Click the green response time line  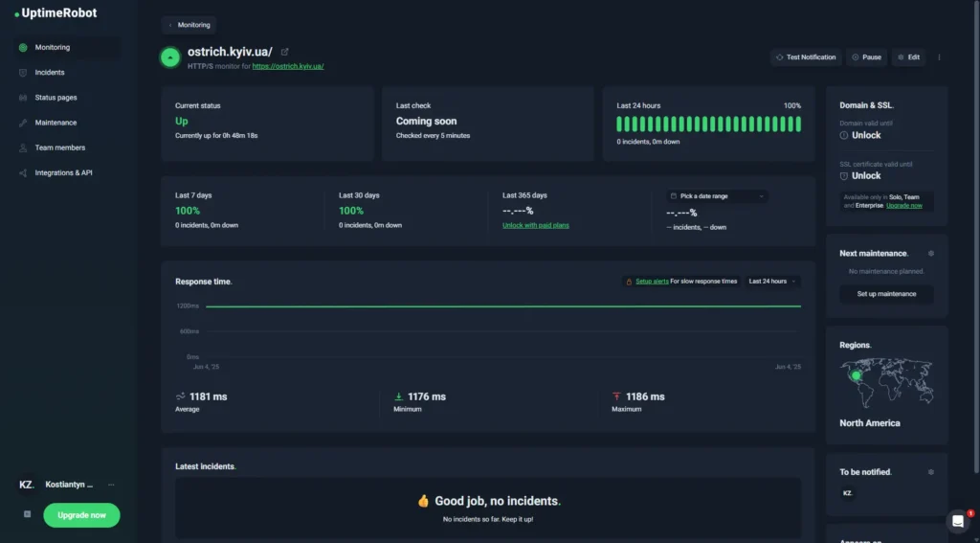click(x=503, y=306)
